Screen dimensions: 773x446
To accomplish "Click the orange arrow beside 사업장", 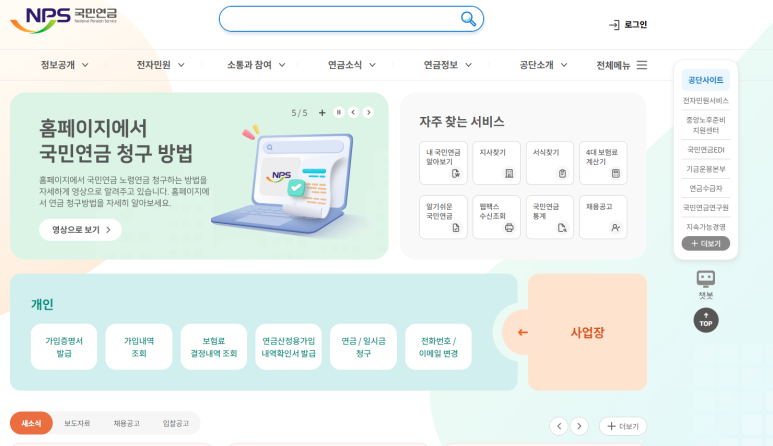I will 523,333.
